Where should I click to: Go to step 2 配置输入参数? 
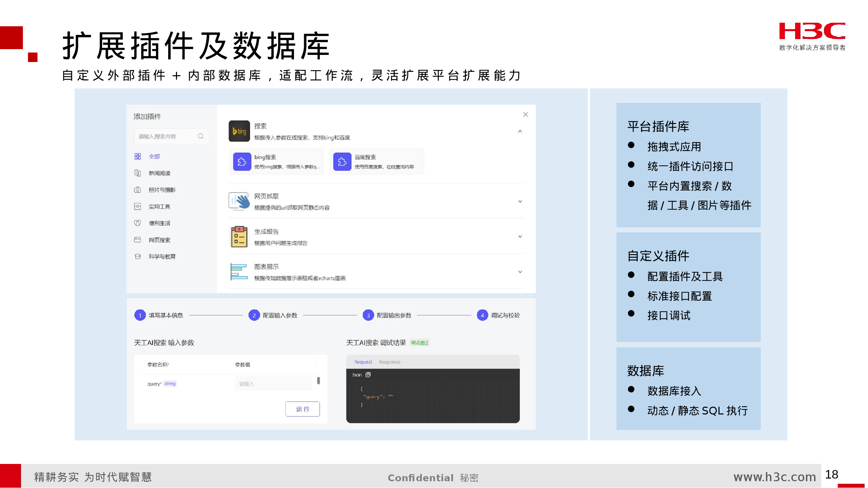(254, 316)
